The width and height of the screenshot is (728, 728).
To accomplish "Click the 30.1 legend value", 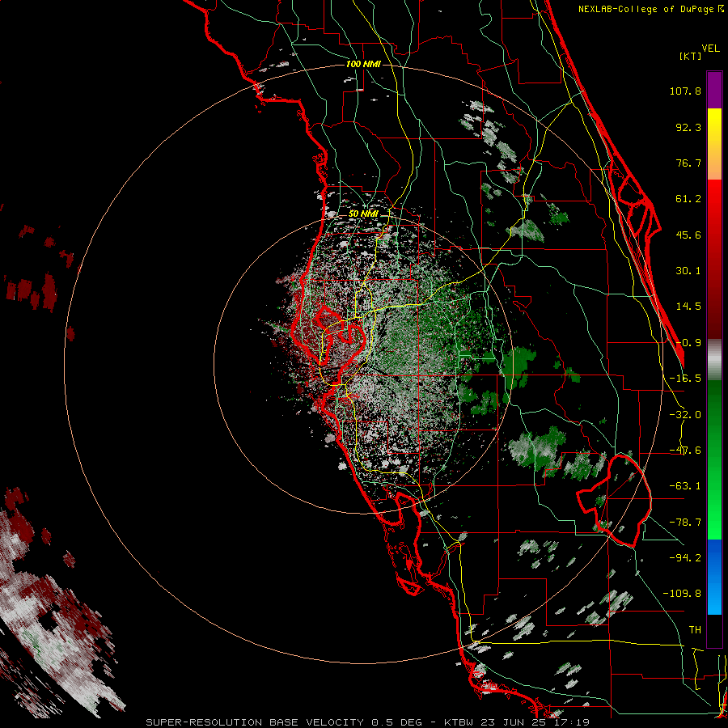I will click(x=688, y=271).
